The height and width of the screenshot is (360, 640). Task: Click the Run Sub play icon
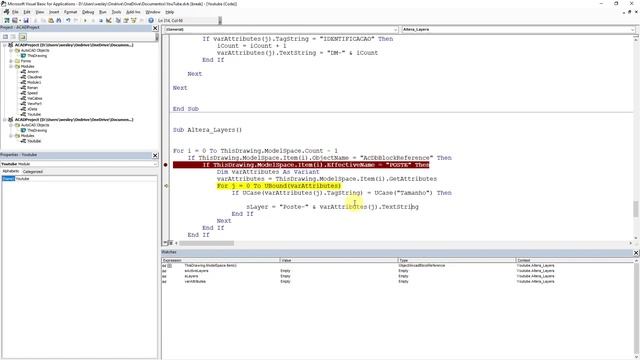pos(85,20)
